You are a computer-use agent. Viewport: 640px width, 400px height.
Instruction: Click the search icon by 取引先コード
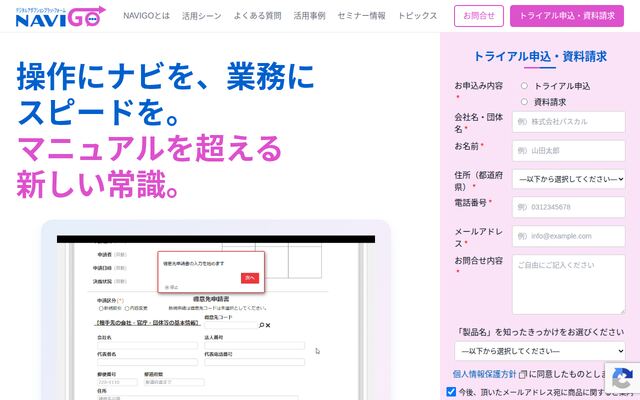point(262,325)
